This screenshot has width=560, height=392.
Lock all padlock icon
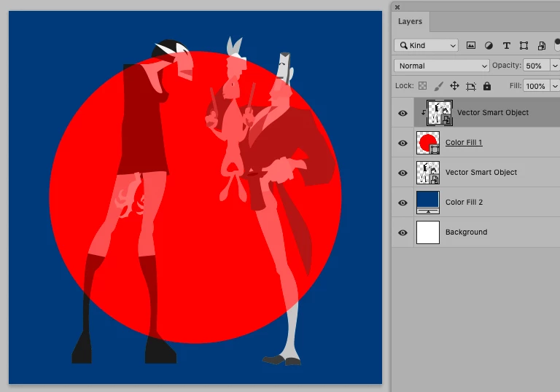coord(487,86)
